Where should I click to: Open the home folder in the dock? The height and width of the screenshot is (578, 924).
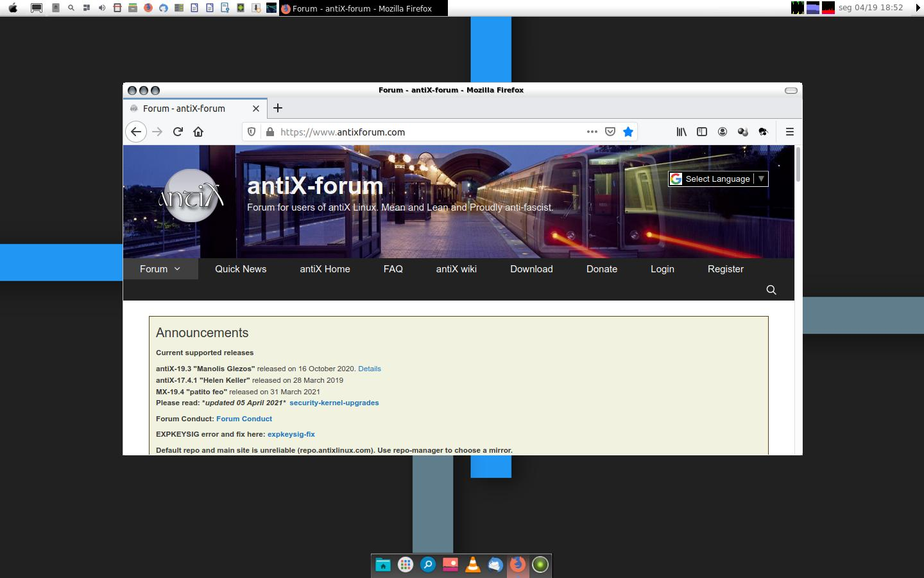383,565
